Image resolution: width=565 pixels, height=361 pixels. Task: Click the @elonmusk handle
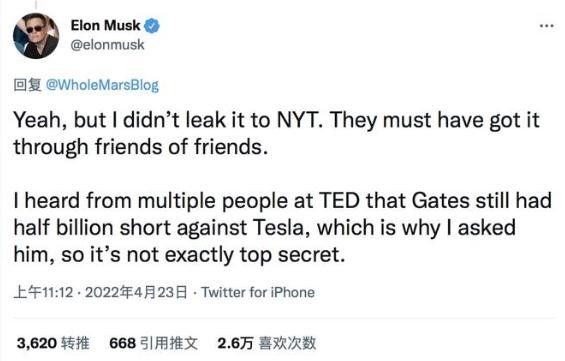(107, 45)
